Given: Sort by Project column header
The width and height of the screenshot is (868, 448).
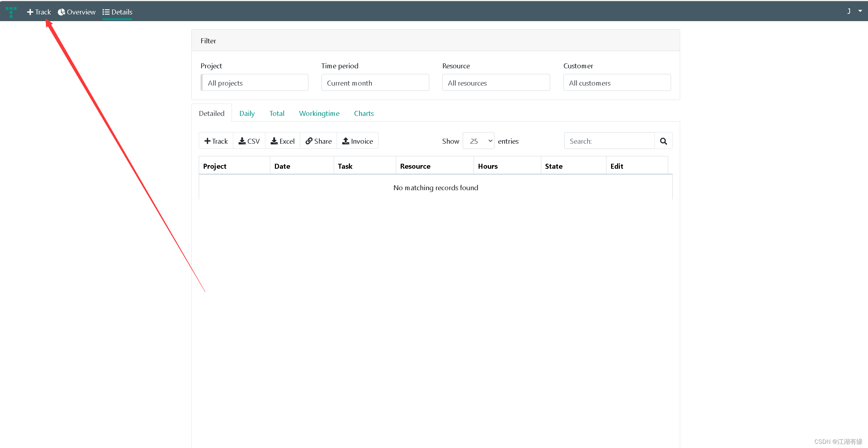Looking at the screenshot, I should [235, 166].
